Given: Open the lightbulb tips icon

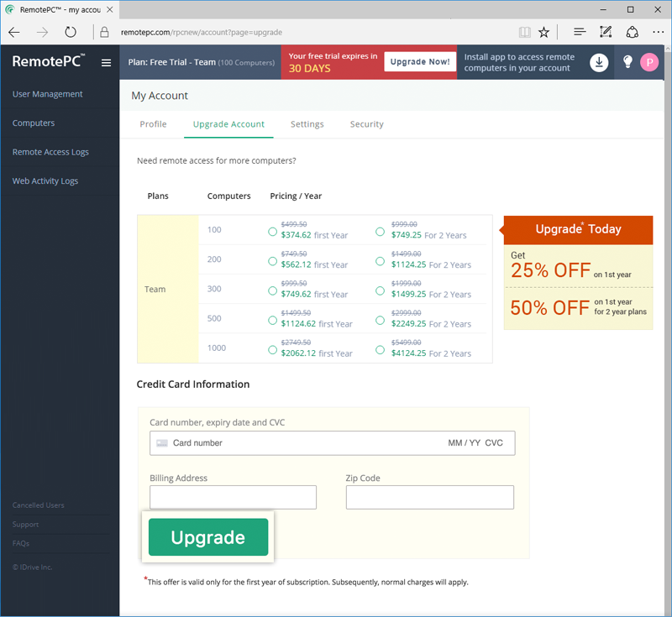Looking at the screenshot, I should pyautogui.click(x=627, y=62).
